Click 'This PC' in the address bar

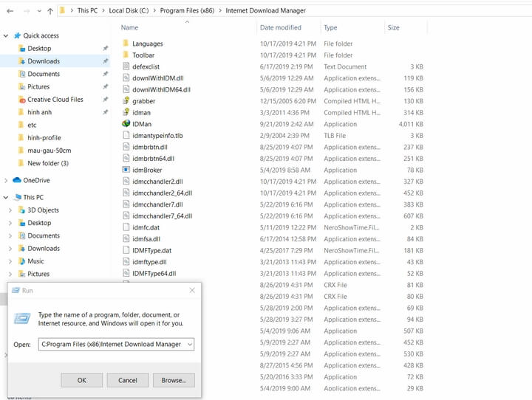pos(87,10)
